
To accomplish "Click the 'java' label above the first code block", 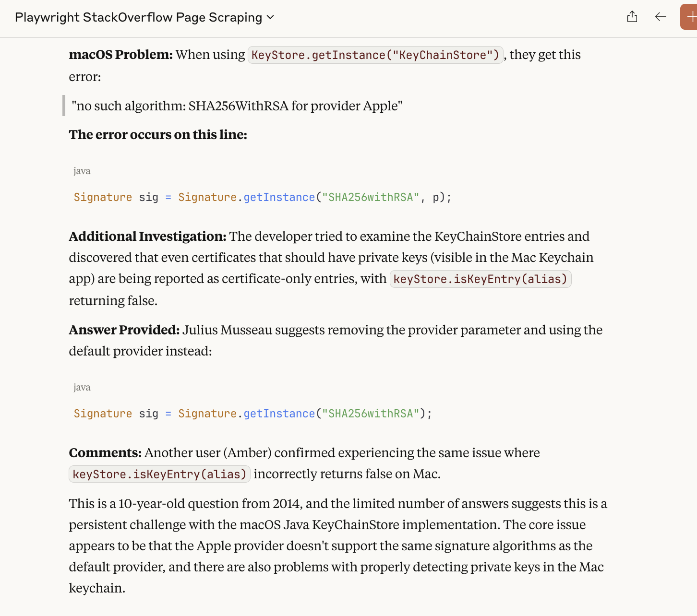I will click(82, 170).
